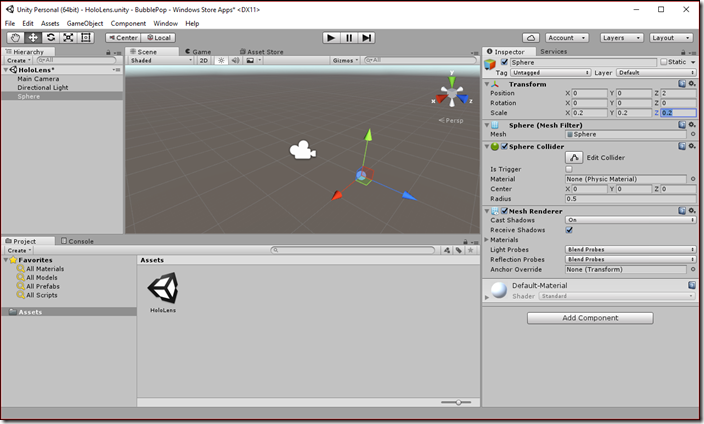
Task: Select the Rect transform tool
Action: pyautogui.click(x=85, y=38)
